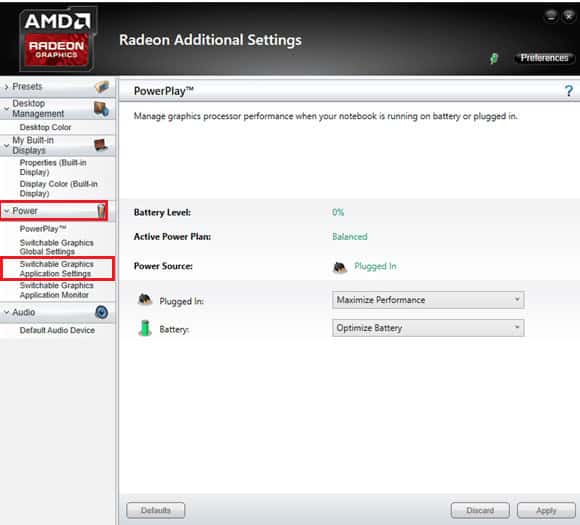Viewport: 580px width, 525px height.
Task: Click the Power Source label
Action: [163, 266]
